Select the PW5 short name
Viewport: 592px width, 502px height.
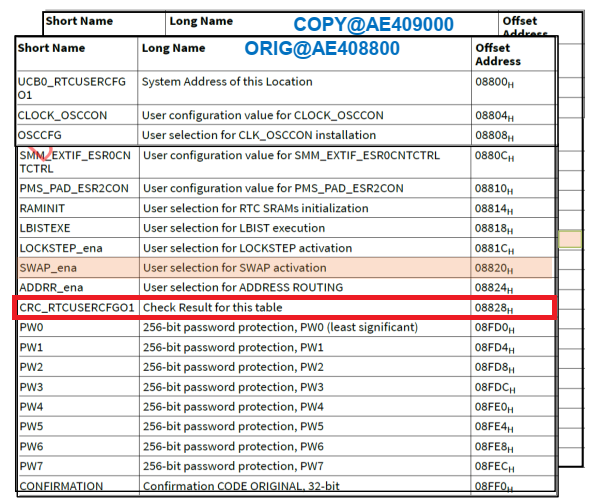[31, 427]
